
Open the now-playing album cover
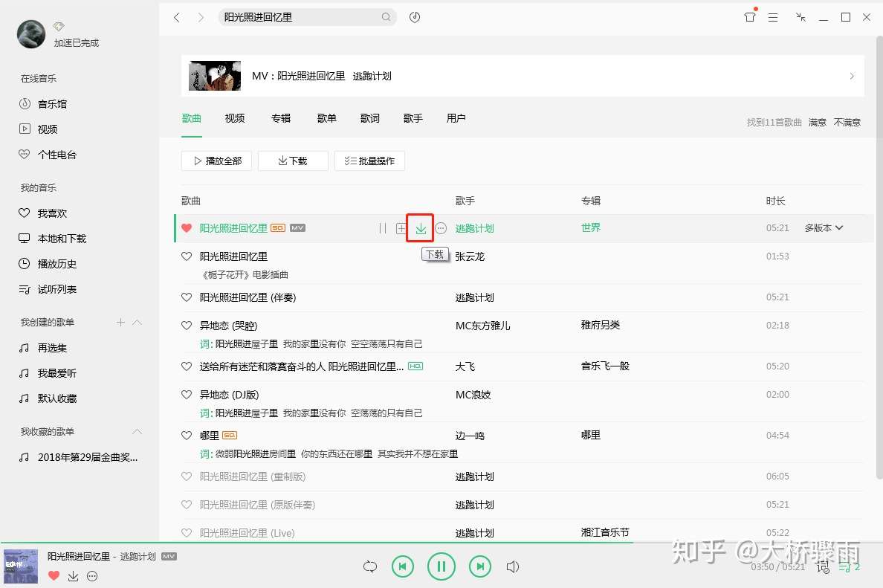(x=21, y=566)
